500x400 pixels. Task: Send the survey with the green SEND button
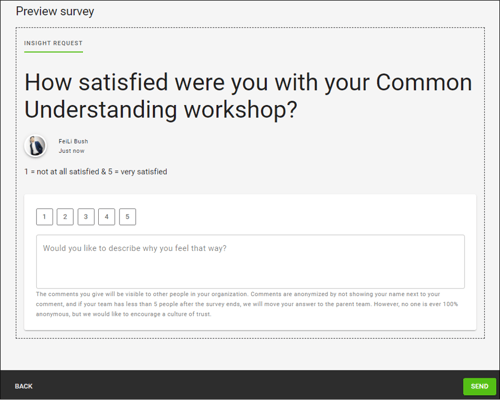[479, 386]
